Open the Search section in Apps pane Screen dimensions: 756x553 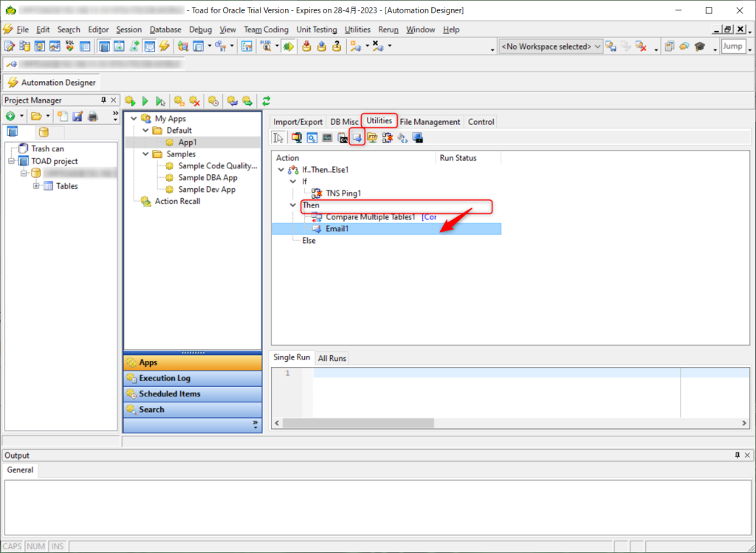193,409
